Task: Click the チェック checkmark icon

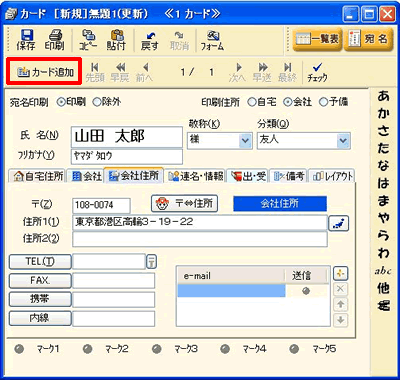Action: tap(317, 72)
